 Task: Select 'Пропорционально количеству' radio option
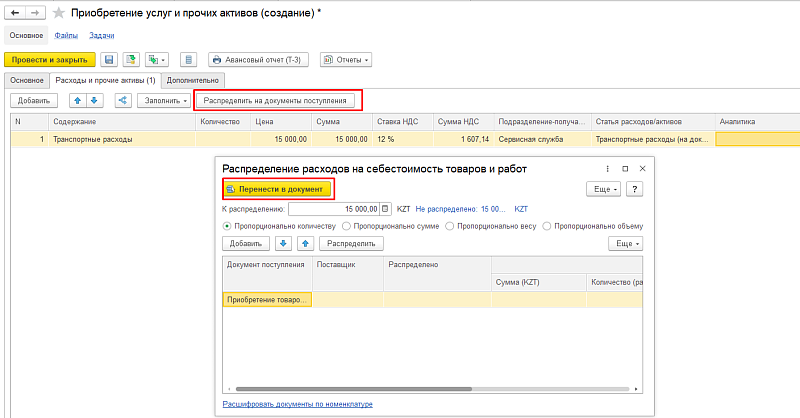pos(227,226)
